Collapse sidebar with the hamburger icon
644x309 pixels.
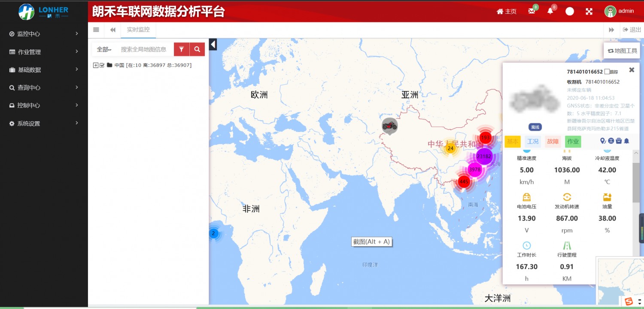(96, 30)
